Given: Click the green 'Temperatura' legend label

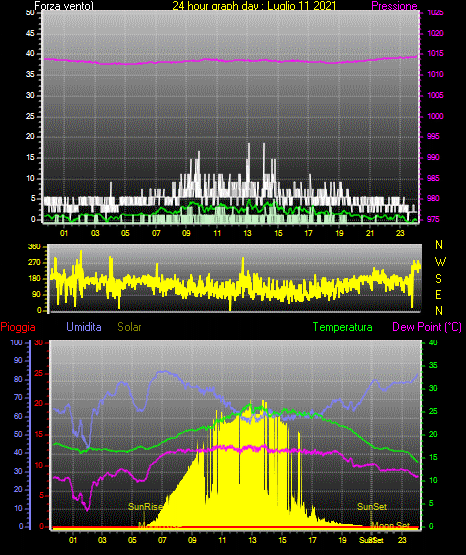Looking at the screenshot, I should pos(343,327).
